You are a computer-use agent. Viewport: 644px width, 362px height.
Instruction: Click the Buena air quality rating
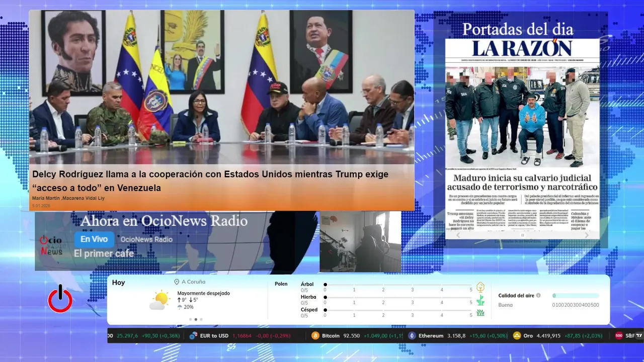click(x=506, y=305)
